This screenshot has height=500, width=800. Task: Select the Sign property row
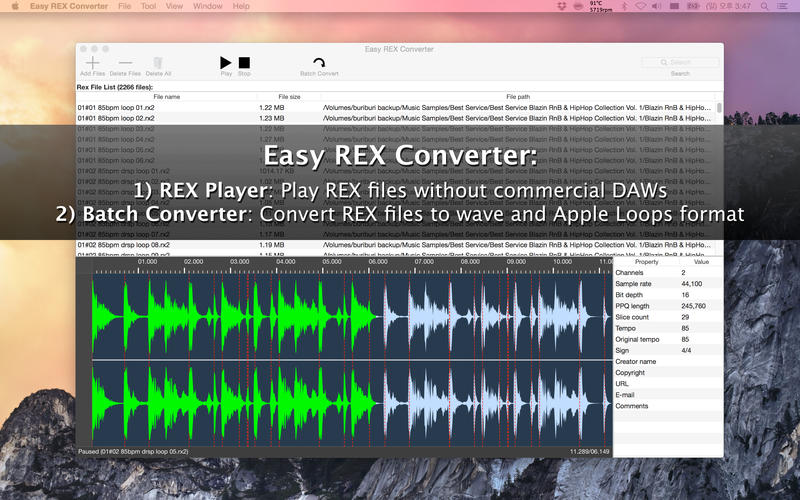(668, 351)
